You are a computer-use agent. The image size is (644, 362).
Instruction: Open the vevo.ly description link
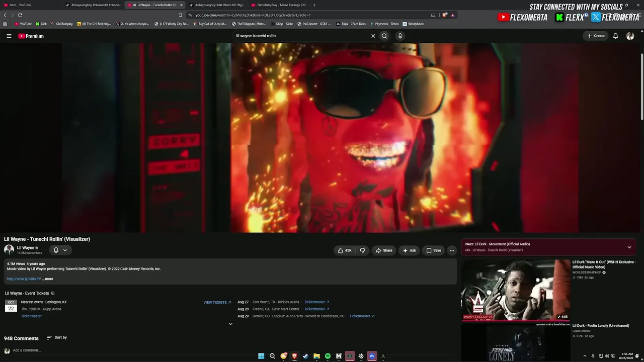(24, 279)
